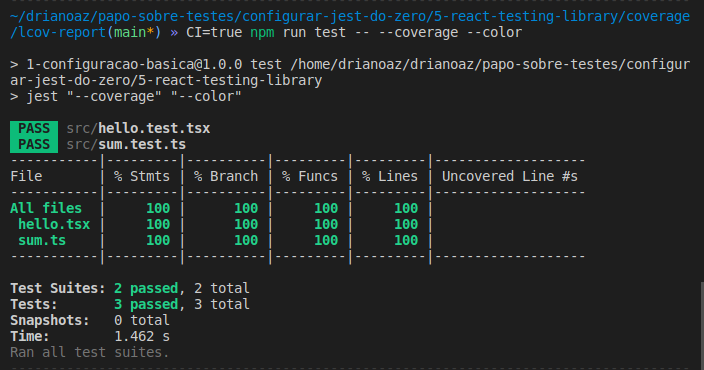Click the 'npm' command word in prompt

(x=262, y=32)
